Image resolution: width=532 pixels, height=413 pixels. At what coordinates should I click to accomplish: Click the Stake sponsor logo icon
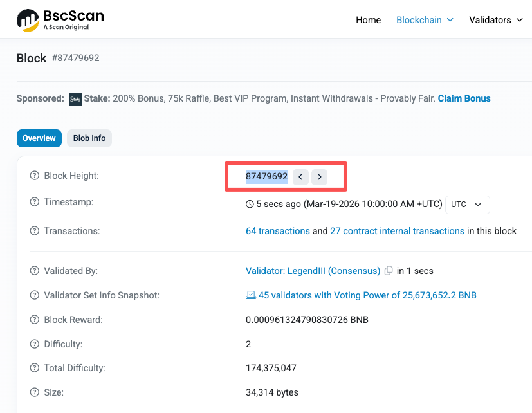[x=75, y=99]
